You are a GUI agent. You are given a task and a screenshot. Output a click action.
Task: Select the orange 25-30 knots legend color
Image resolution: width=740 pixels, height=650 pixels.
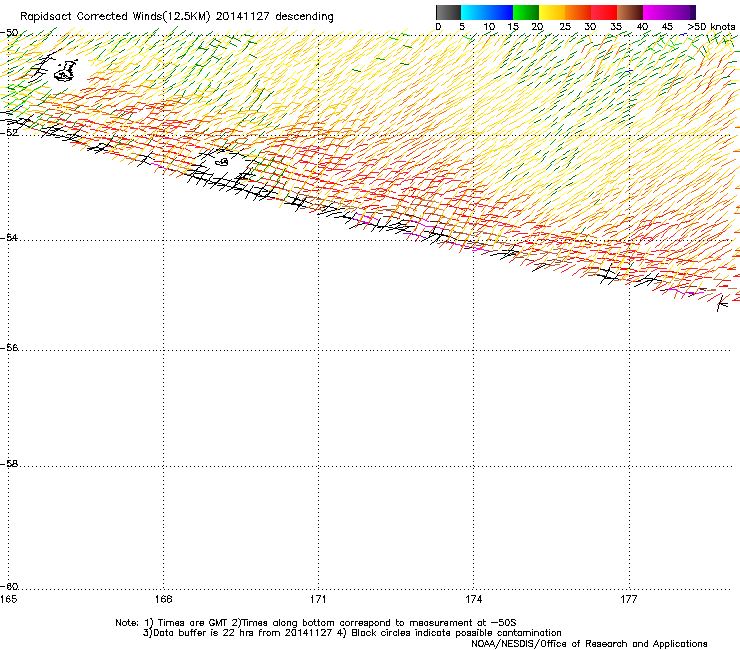[x=578, y=12]
